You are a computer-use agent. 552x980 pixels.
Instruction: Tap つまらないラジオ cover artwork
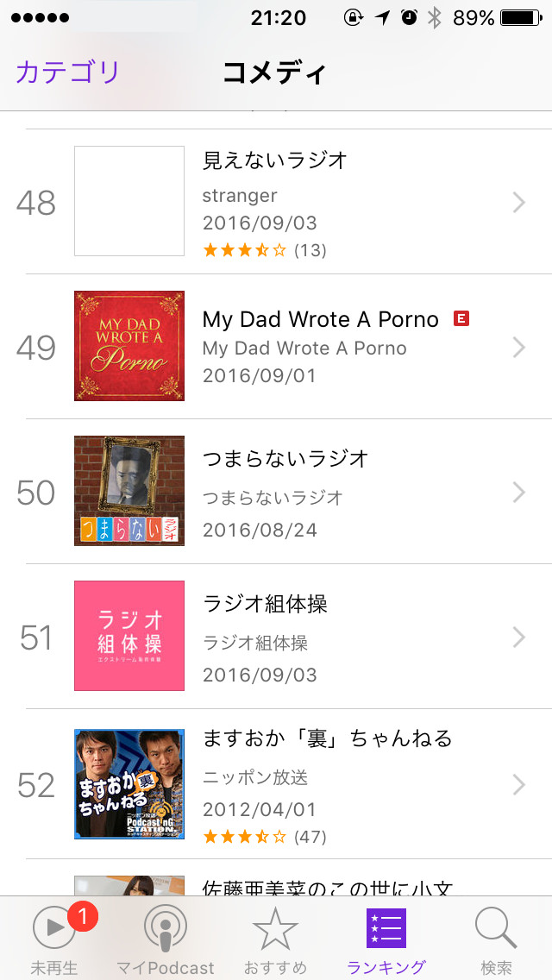click(x=129, y=491)
